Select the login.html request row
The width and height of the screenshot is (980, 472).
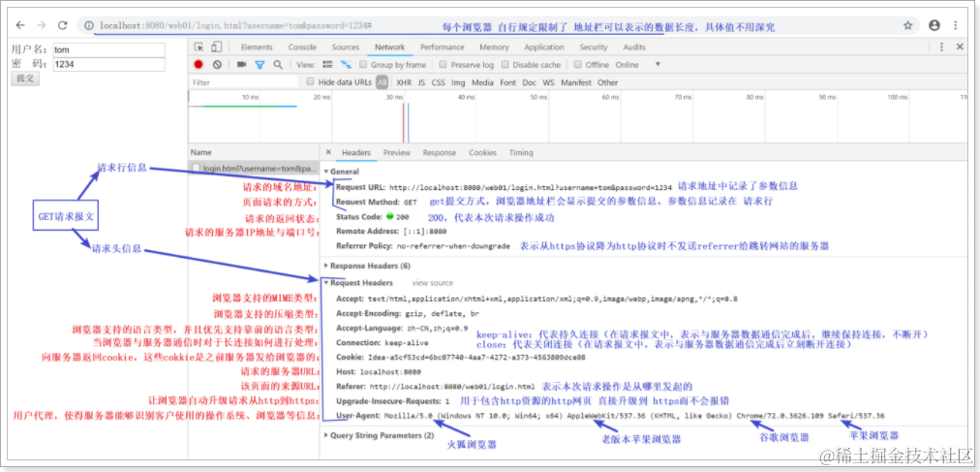(255, 169)
